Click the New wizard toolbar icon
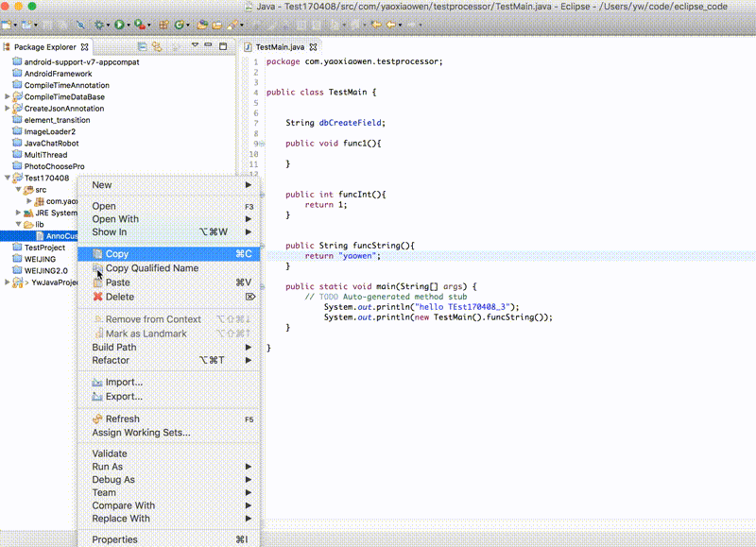 pos(7,25)
